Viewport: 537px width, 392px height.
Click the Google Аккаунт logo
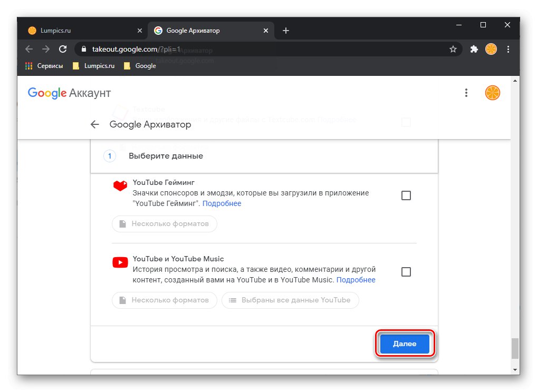tap(69, 93)
